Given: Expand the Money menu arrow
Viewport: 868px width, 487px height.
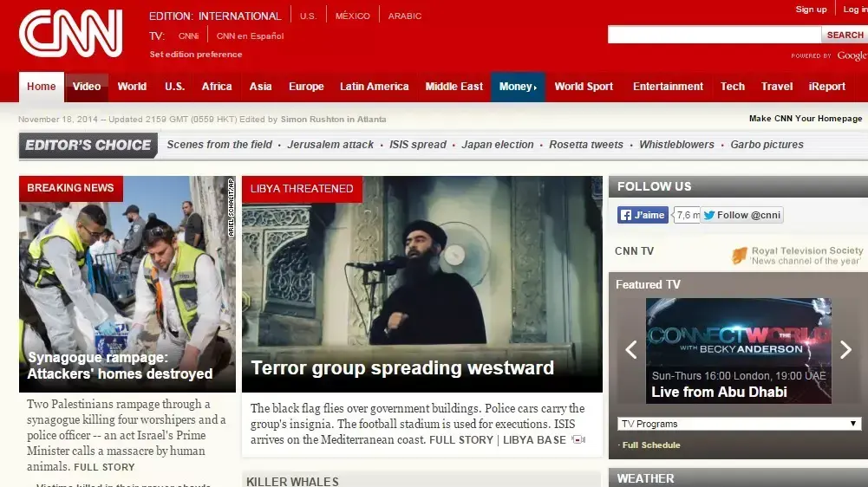Looking at the screenshot, I should 535,88.
